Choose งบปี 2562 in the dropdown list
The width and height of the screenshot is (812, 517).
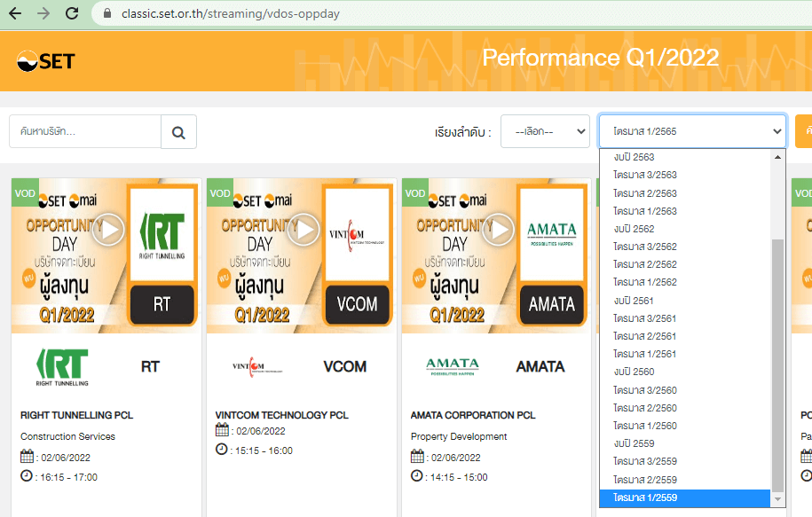pos(634,229)
